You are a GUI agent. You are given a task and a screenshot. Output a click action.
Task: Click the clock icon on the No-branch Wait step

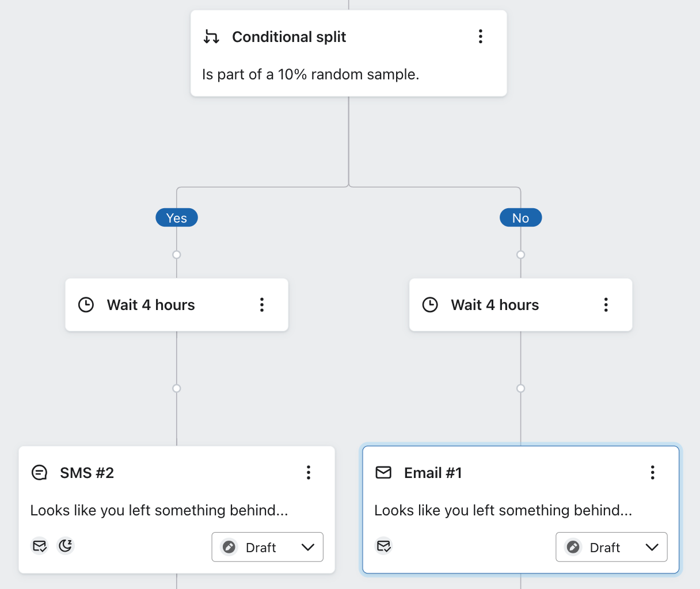[430, 305]
